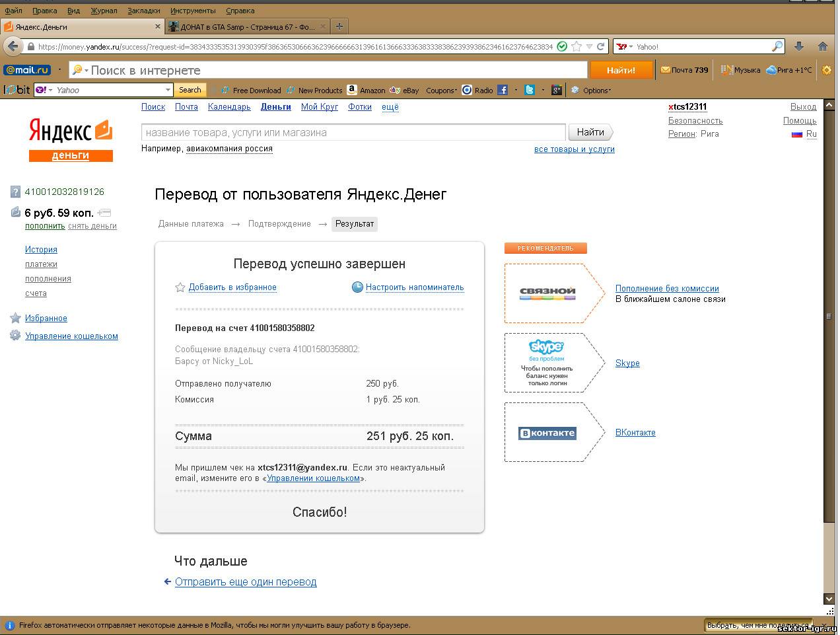This screenshot has width=840, height=635.
Task: Launch Radio from the toolbar
Action: click(x=477, y=90)
